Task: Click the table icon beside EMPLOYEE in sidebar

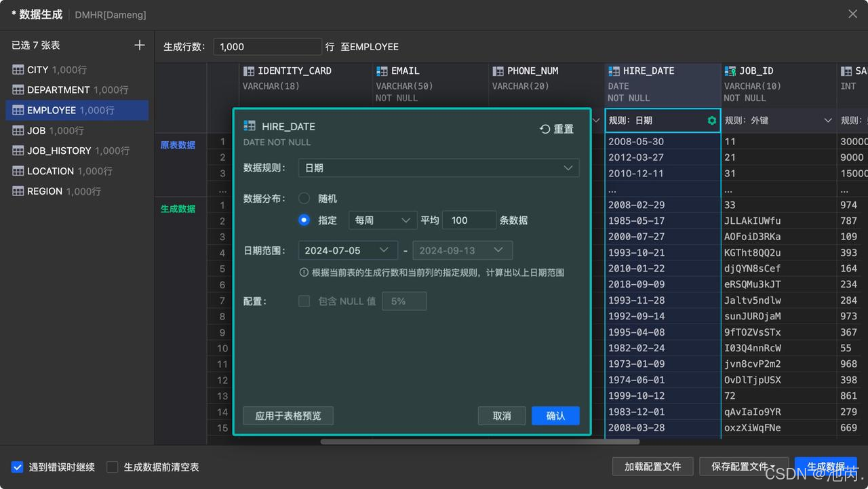Action: [16, 110]
